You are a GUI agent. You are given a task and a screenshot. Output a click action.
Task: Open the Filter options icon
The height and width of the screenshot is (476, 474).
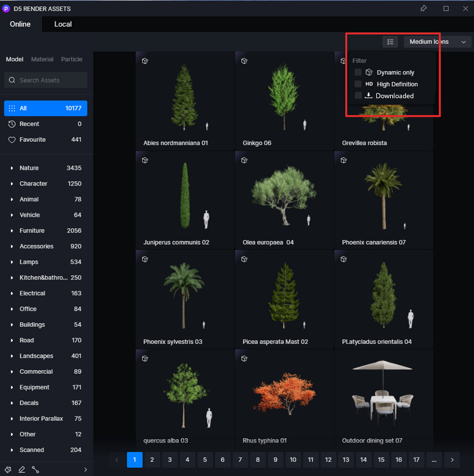click(390, 42)
